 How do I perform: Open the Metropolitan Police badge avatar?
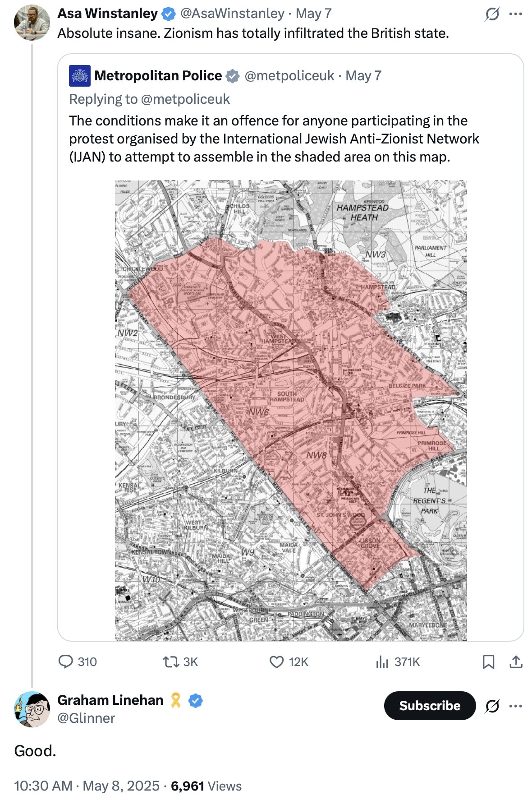click(80, 75)
